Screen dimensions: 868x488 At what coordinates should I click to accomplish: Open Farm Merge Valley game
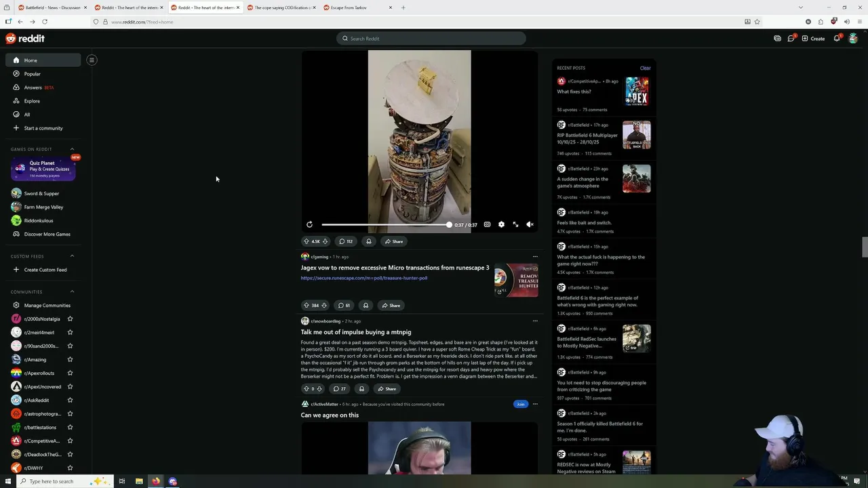pos(43,207)
